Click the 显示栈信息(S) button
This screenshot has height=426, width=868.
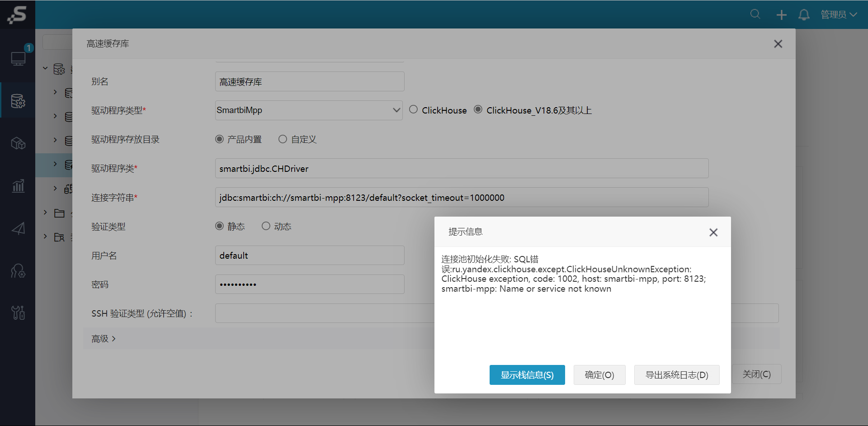point(527,375)
